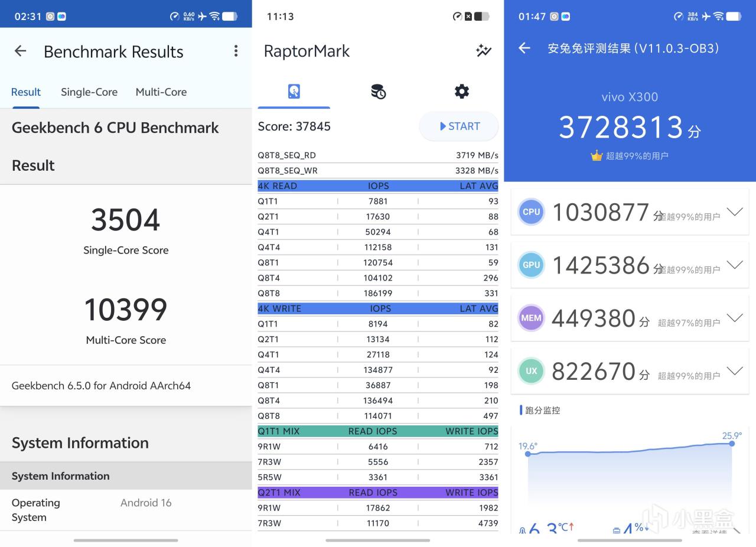This screenshot has height=547, width=756.
Task: Tap the battery icon in RaptorMark status bar
Action: click(481, 17)
